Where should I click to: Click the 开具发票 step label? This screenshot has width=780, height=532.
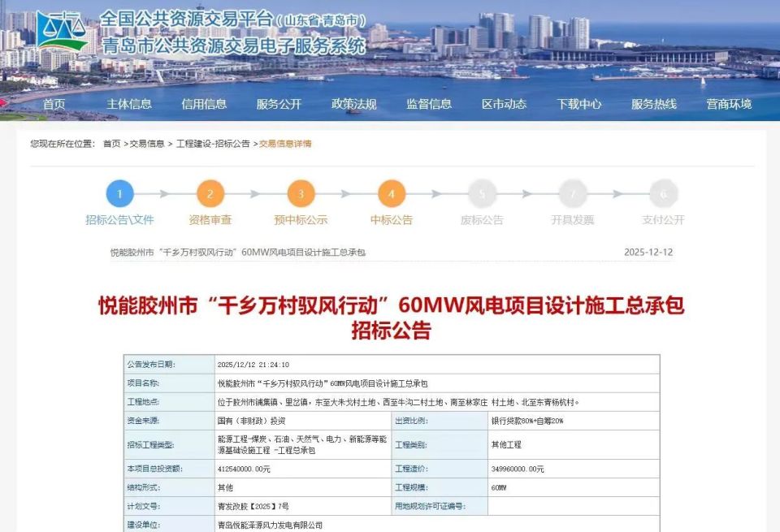click(x=573, y=220)
